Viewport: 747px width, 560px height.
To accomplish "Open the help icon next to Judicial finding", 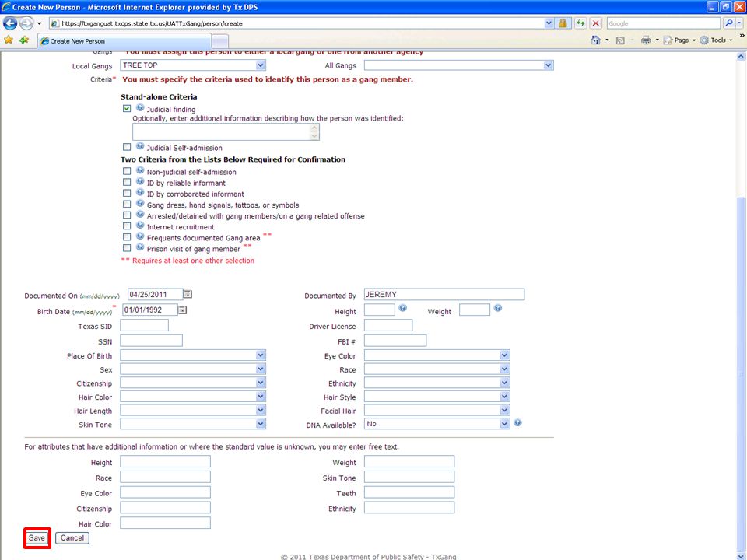I will (x=140, y=107).
